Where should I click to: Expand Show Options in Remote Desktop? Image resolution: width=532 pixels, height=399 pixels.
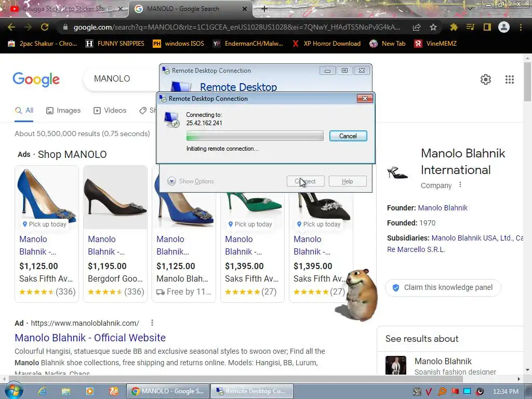[191, 181]
